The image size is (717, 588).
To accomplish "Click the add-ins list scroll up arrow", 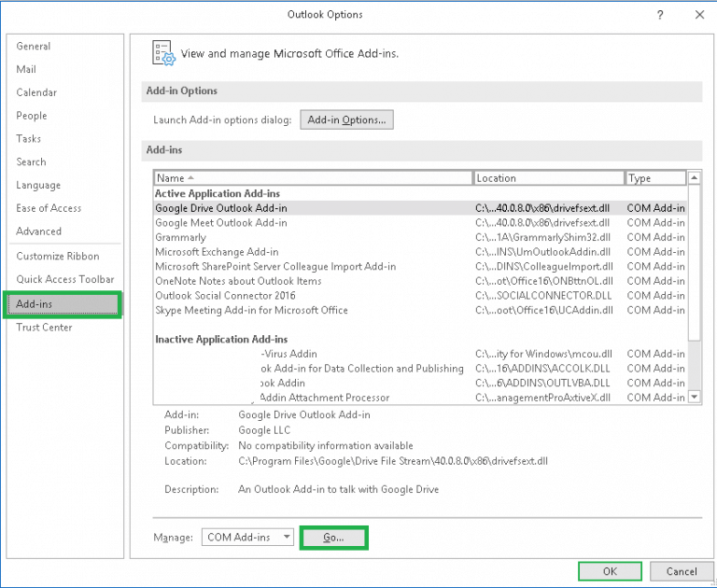I will pos(695,178).
